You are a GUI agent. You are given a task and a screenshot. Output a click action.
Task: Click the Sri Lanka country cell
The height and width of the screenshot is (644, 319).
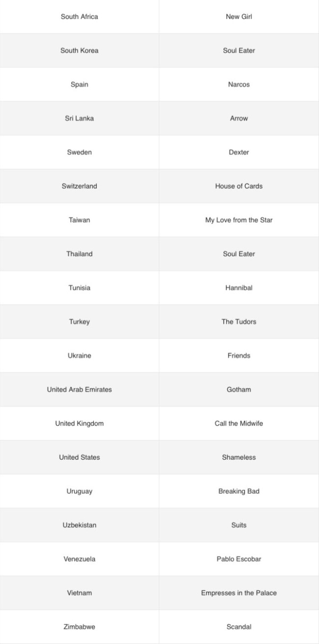(x=80, y=118)
